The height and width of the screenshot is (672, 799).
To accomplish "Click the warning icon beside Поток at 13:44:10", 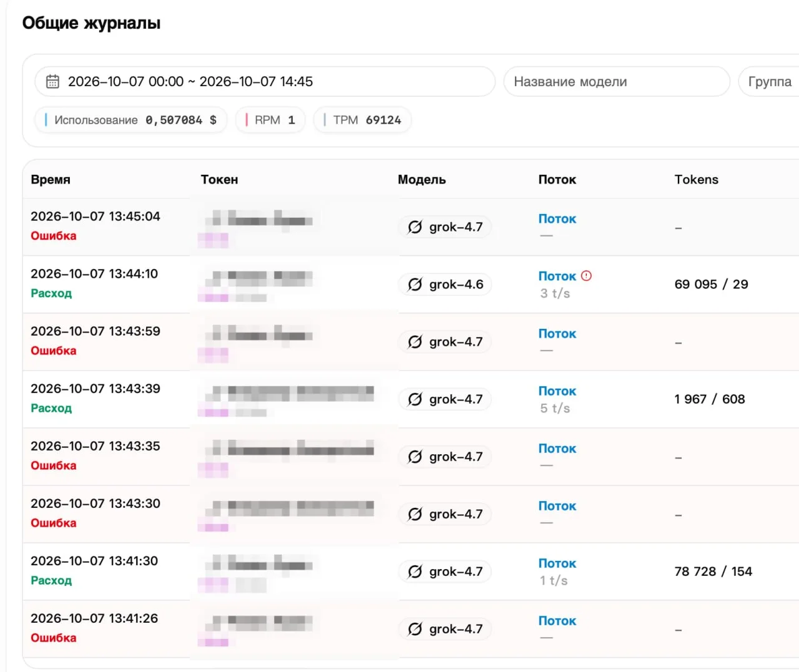I will point(586,276).
